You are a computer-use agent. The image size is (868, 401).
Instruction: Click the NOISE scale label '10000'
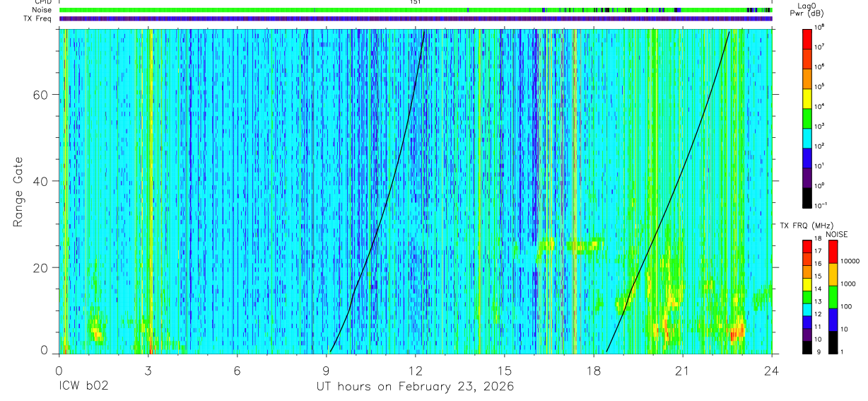(850, 262)
